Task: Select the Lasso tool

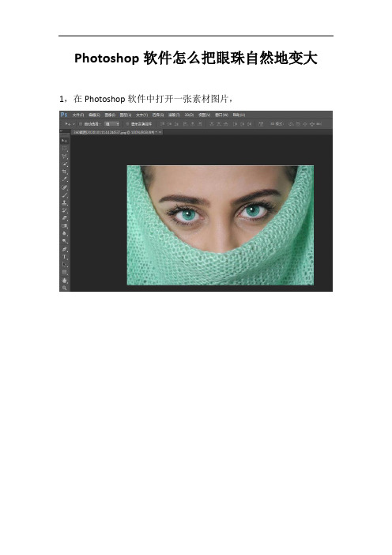Action: click(x=64, y=156)
